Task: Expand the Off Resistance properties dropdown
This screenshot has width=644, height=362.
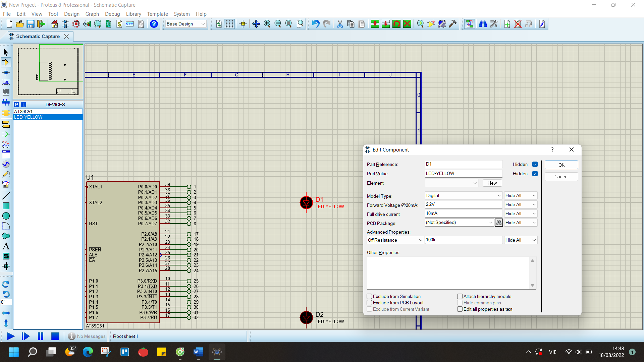Action: click(395, 240)
